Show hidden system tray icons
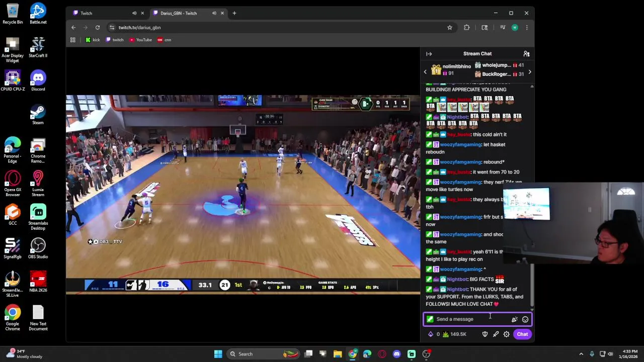This screenshot has height=362, width=644. 581,354
